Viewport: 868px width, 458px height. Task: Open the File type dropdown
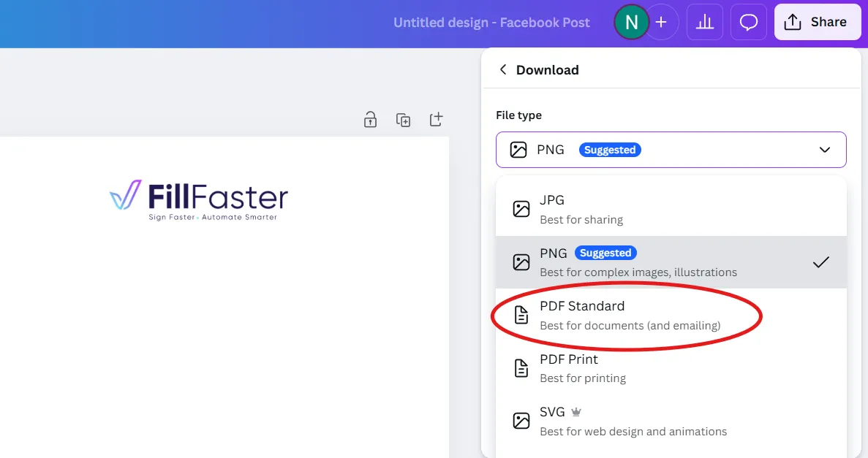(x=671, y=150)
